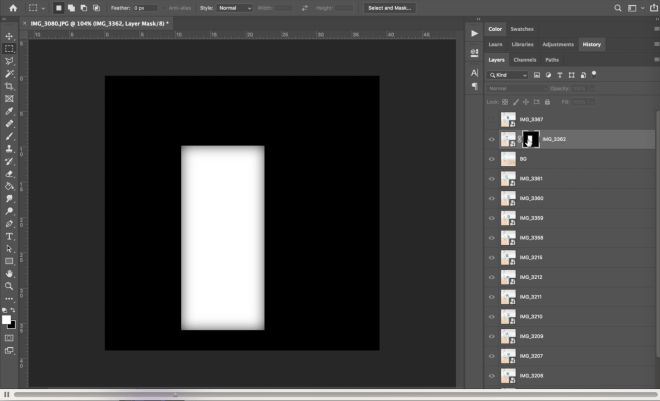Open the Kind filter dropdown

point(508,75)
